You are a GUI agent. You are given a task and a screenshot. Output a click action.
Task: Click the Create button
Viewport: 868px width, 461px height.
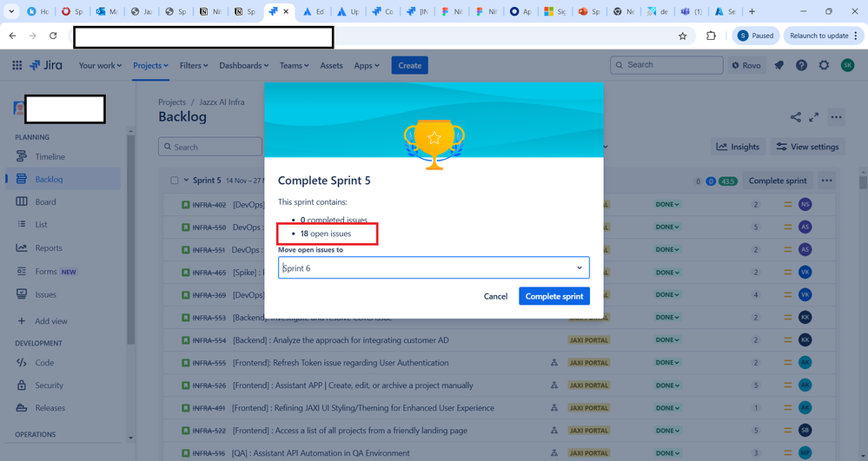click(409, 65)
